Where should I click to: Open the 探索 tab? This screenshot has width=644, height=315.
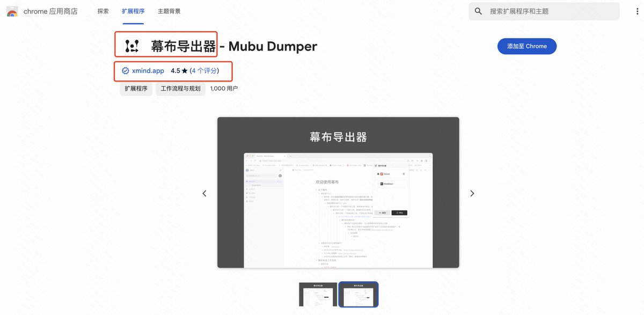pos(103,11)
